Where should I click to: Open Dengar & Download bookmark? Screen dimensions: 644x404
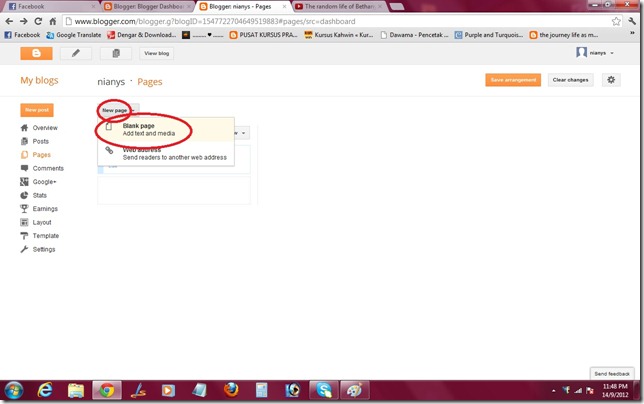[x=142, y=35]
